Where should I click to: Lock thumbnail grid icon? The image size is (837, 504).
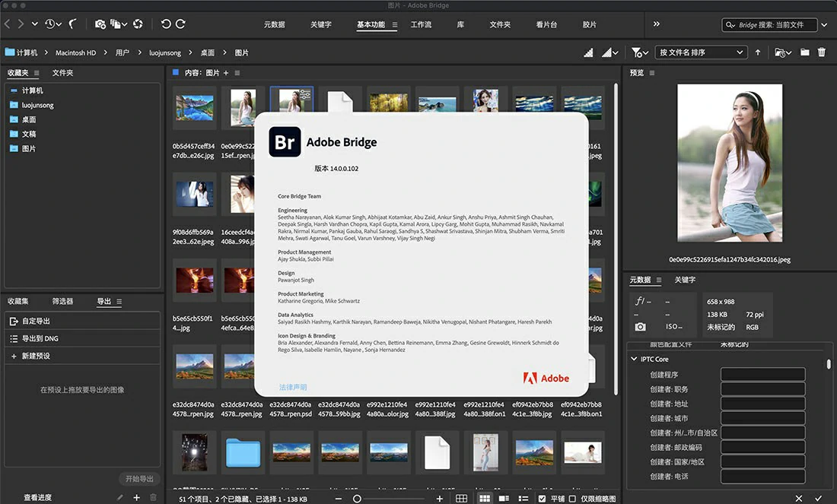tap(462, 499)
